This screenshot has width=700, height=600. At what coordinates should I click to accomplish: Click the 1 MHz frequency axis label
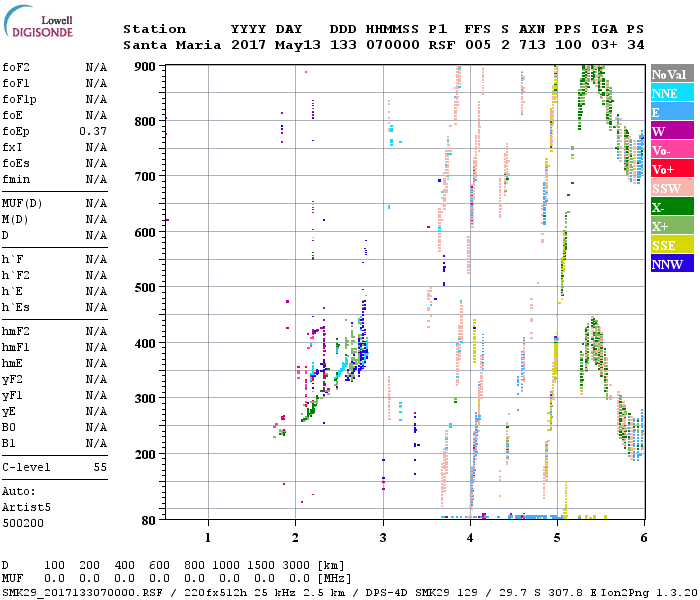(208, 538)
